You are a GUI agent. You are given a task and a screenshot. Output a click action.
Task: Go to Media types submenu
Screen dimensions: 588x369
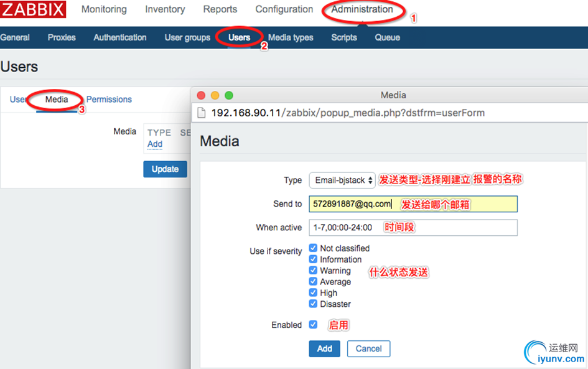pyautogui.click(x=291, y=37)
